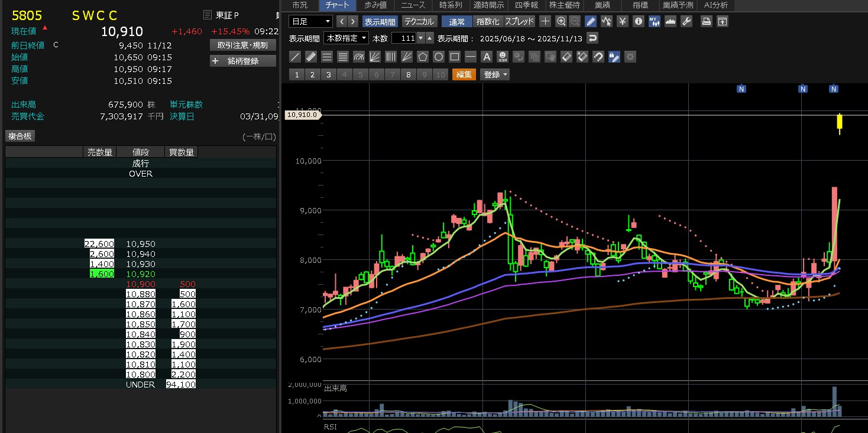The width and height of the screenshot is (868, 433).
Task: Open the 四季報 tab
Action: point(526,5)
